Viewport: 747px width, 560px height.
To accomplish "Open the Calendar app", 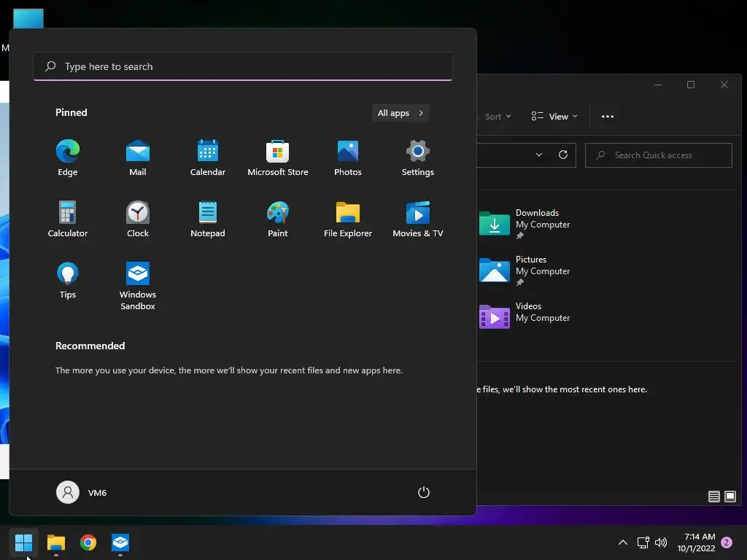I will point(208,158).
